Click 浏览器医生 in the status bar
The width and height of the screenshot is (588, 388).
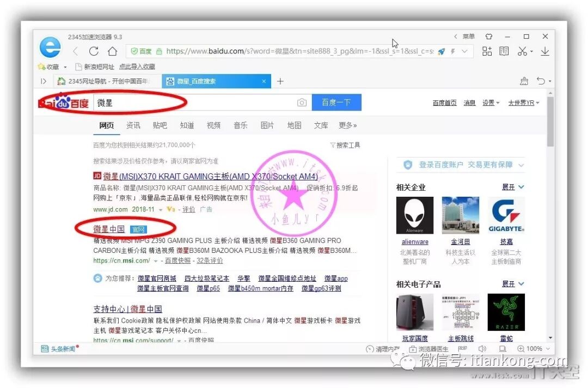428,349
